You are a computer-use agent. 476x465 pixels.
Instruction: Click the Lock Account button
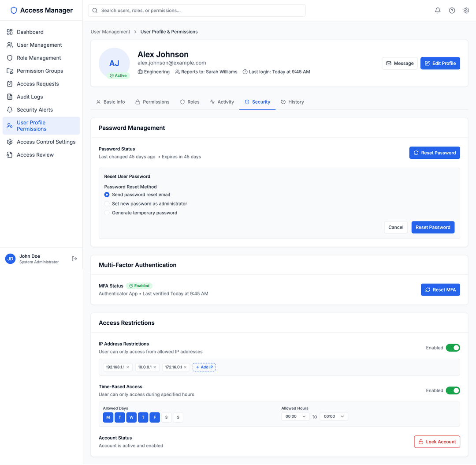[437, 442]
